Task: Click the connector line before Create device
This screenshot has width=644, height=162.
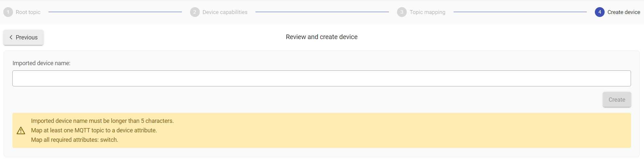Action: (x=520, y=12)
